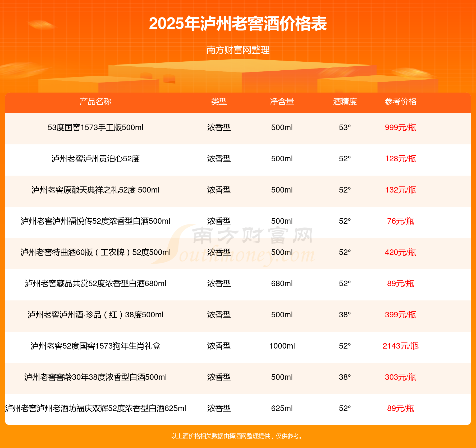The height and width of the screenshot is (448, 476).
Task: Click 38° in the 窖龄30年 row
Action: (345, 377)
